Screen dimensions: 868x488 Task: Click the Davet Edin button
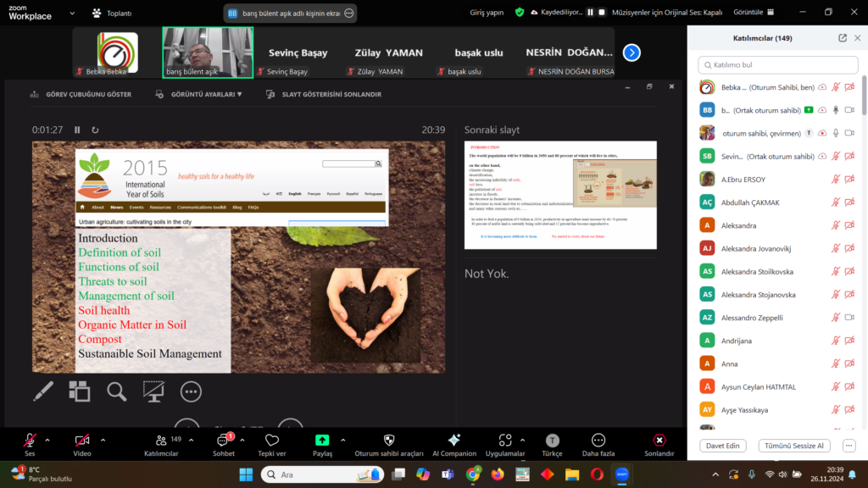(723, 446)
